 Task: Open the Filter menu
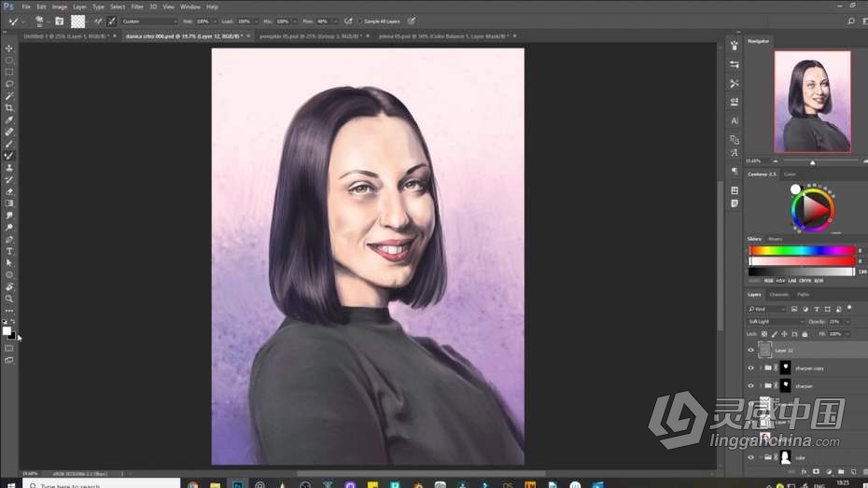(x=137, y=7)
